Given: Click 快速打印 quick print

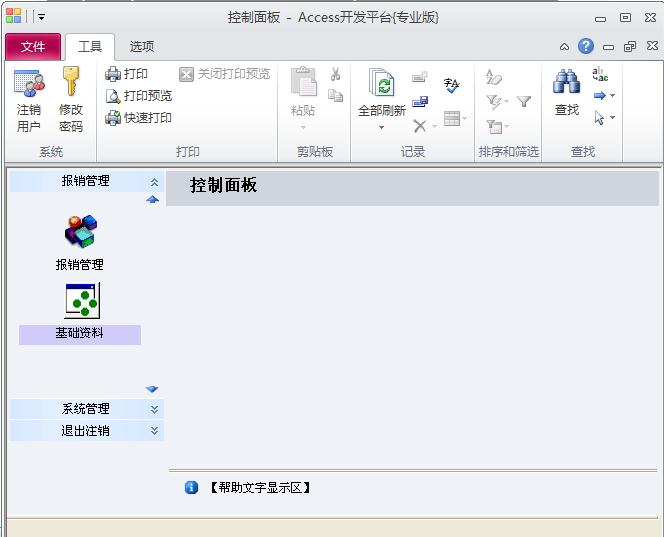Looking at the screenshot, I should tap(138, 118).
